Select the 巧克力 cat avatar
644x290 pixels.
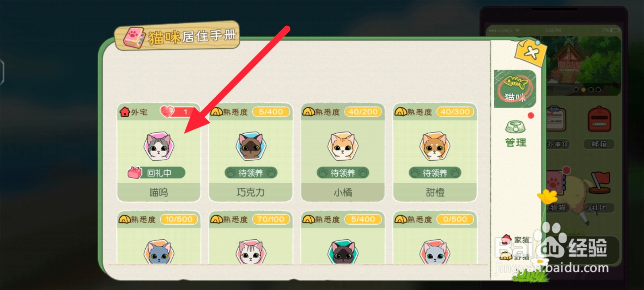[250, 146]
